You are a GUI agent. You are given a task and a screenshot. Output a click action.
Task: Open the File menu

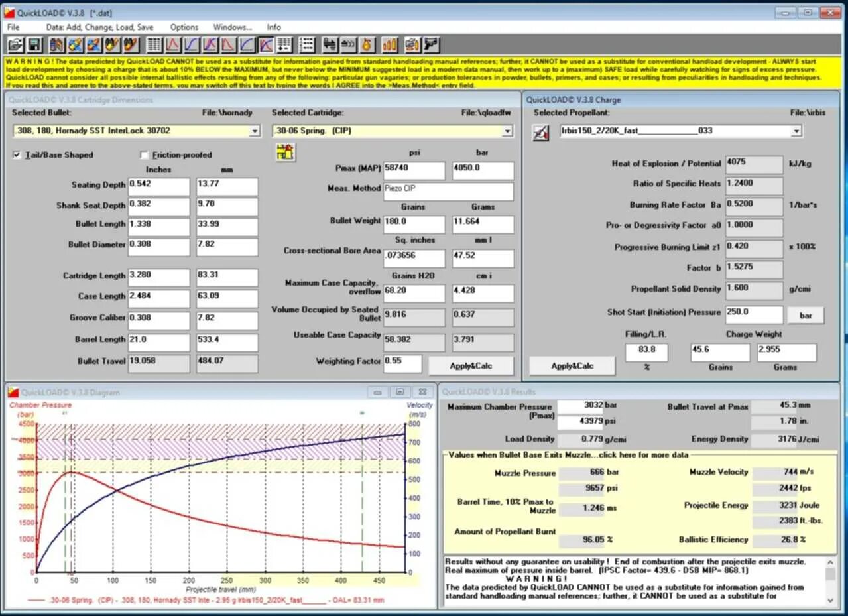pyautogui.click(x=13, y=27)
